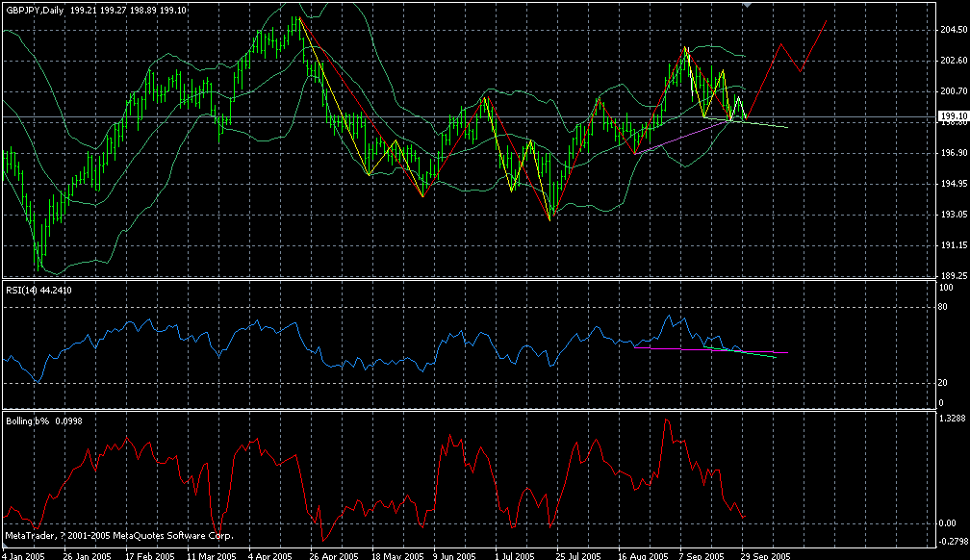Image resolution: width=970 pixels, height=560 pixels.
Task: Click the 200.70 price scale label
Action: pyautogui.click(x=954, y=91)
